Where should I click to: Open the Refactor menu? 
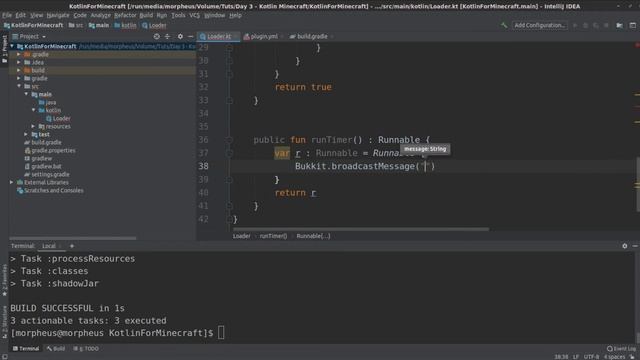click(x=125, y=15)
